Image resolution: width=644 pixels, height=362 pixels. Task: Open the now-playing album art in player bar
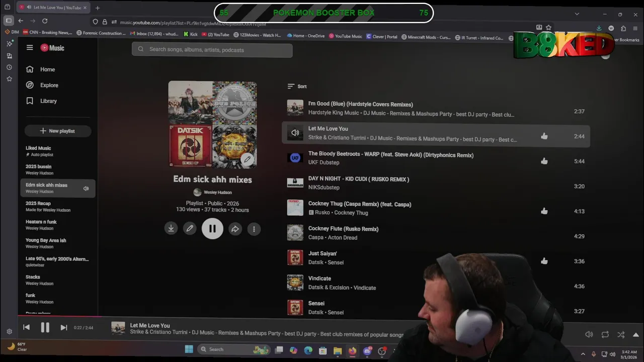(x=118, y=328)
